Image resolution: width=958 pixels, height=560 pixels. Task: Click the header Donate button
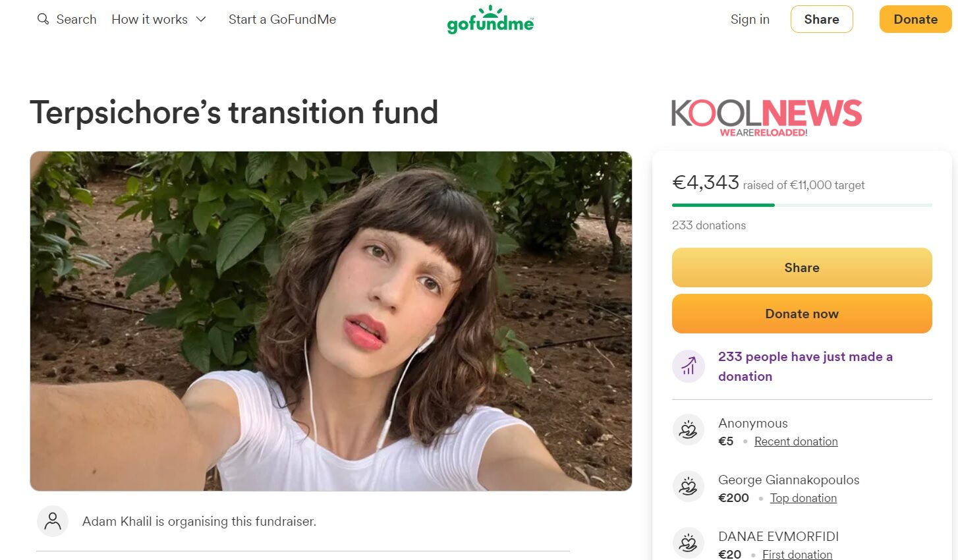point(915,19)
